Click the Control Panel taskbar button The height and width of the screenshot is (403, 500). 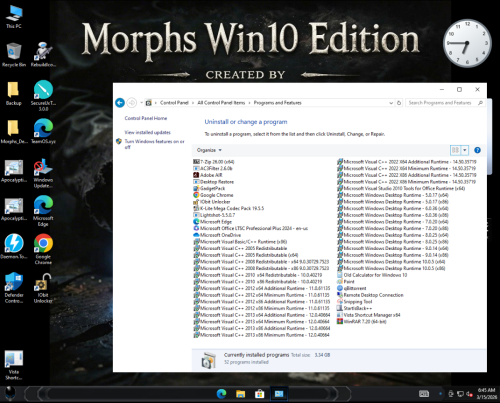point(279,394)
